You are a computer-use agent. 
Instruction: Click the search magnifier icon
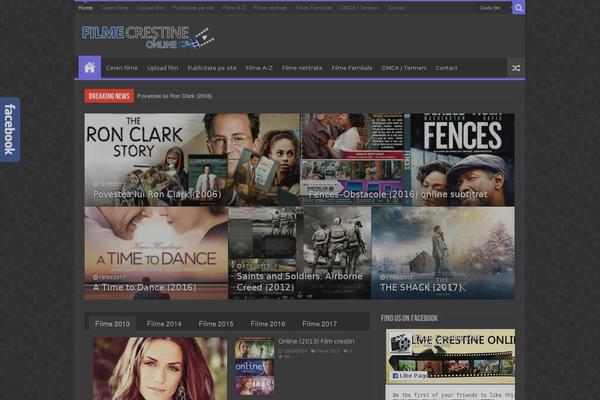click(x=518, y=8)
